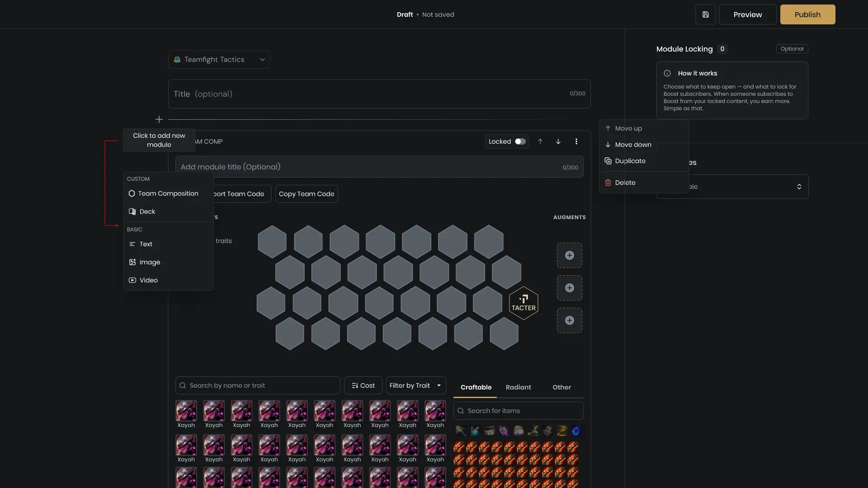
Task: Click the Copy Team Code button
Action: (306, 193)
